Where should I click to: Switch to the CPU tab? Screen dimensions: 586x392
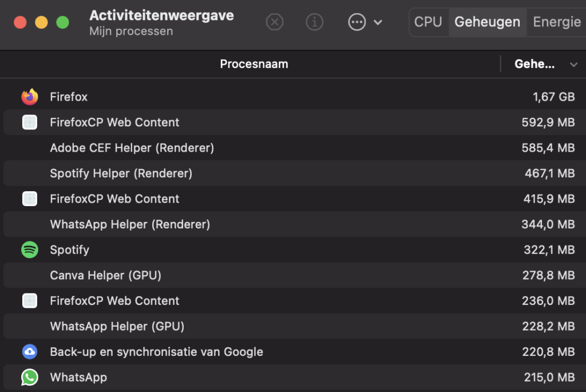(x=428, y=22)
